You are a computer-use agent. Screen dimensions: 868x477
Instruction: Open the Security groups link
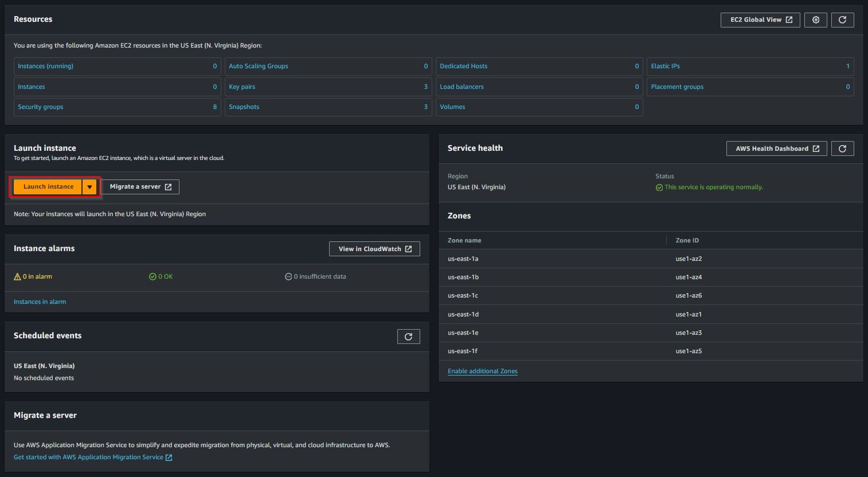coord(41,107)
